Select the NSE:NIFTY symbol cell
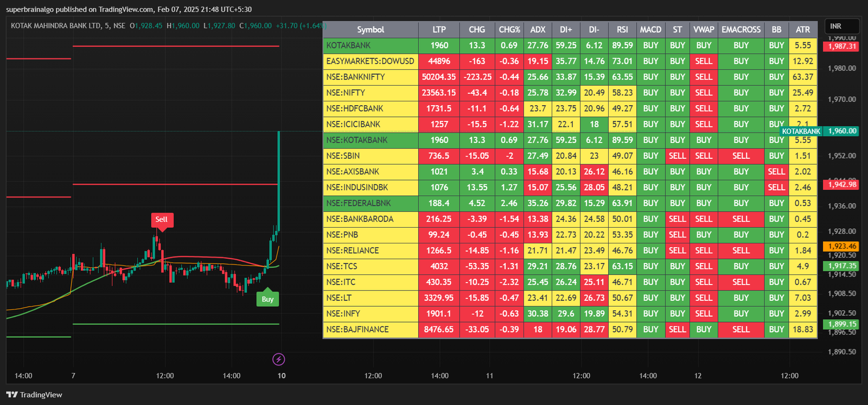Screen dimensions: 868x405 (x=371, y=93)
